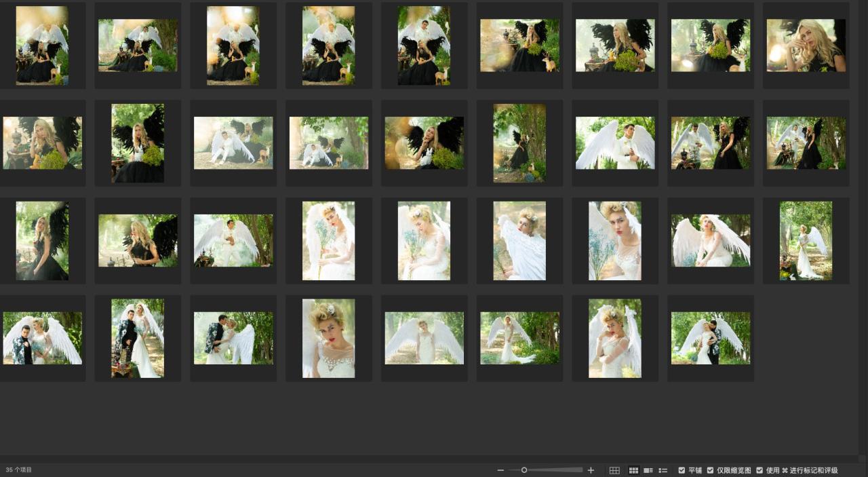868x477 pixels.
Task: Select man with white wings in second row
Action: click(x=615, y=143)
